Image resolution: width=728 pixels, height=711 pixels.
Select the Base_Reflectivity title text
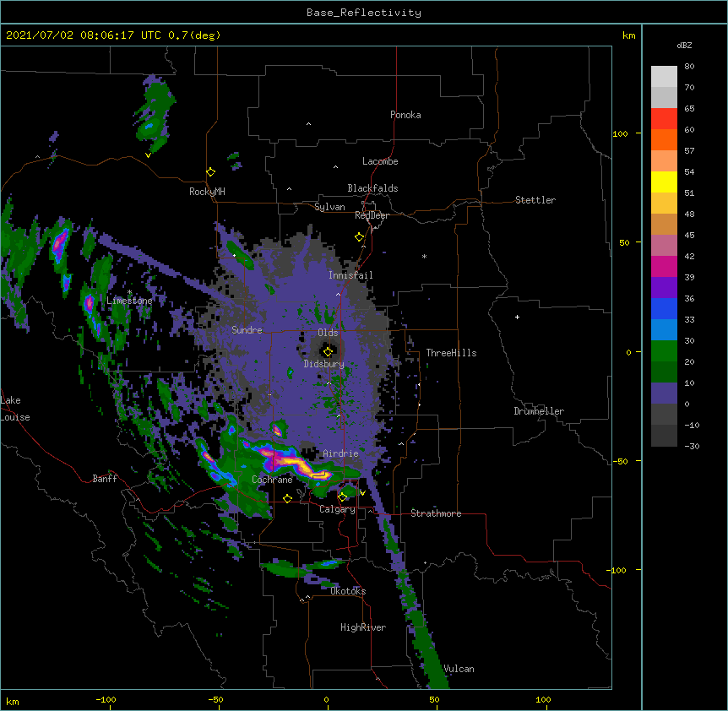click(x=364, y=13)
